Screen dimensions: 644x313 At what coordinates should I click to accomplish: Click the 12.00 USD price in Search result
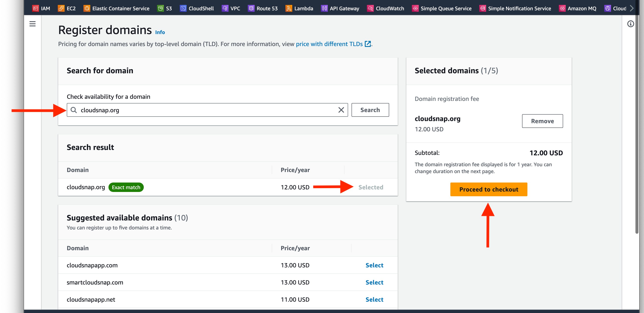pyautogui.click(x=295, y=187)
